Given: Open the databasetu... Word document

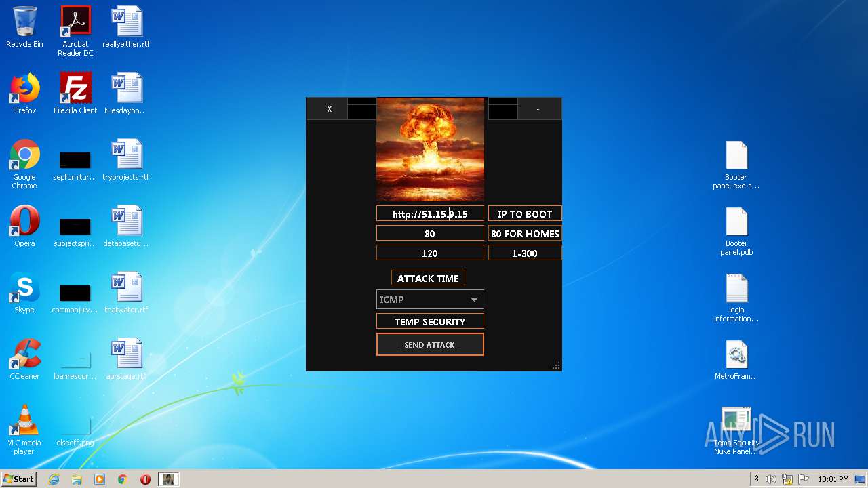Looking at the screenshot, I should pos(126,226).
